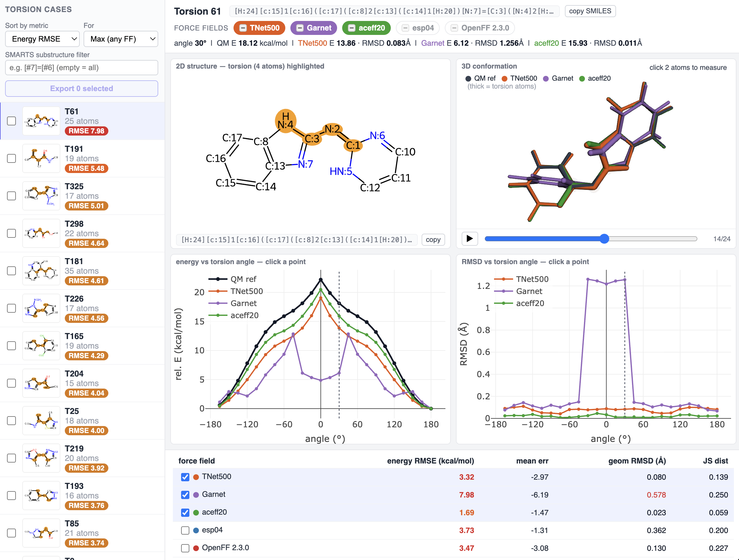739x560 pixels.
Task: Check OpenFF 2.3.0 in the table
Action: click(x=185, y=548)
